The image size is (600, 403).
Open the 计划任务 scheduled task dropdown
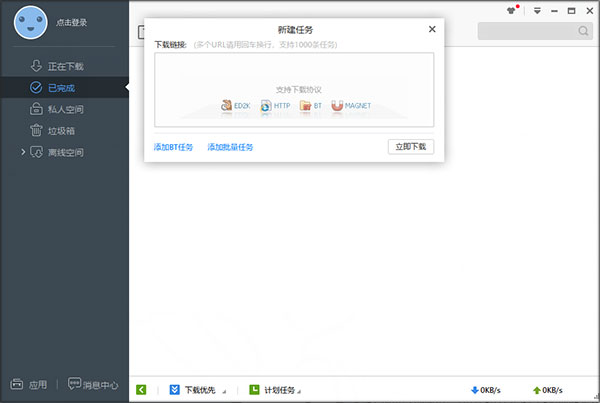pyautogui.click(x=275, y=390)
